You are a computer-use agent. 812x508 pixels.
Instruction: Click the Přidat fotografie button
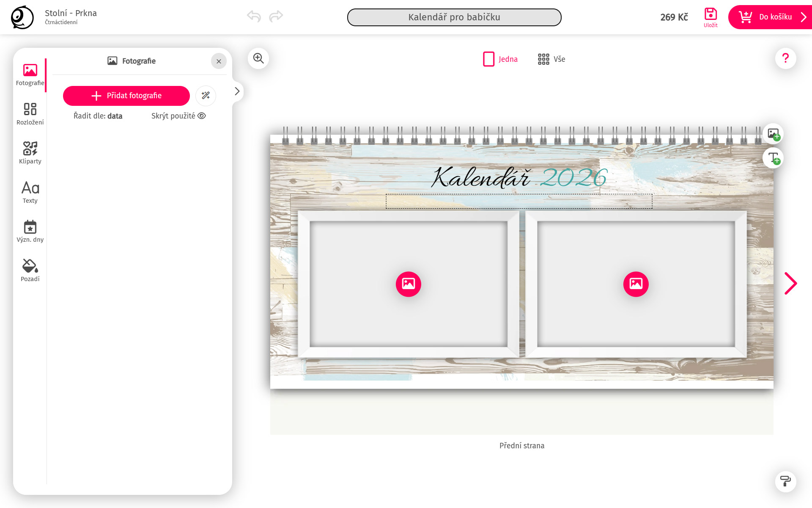click(126, 96)
